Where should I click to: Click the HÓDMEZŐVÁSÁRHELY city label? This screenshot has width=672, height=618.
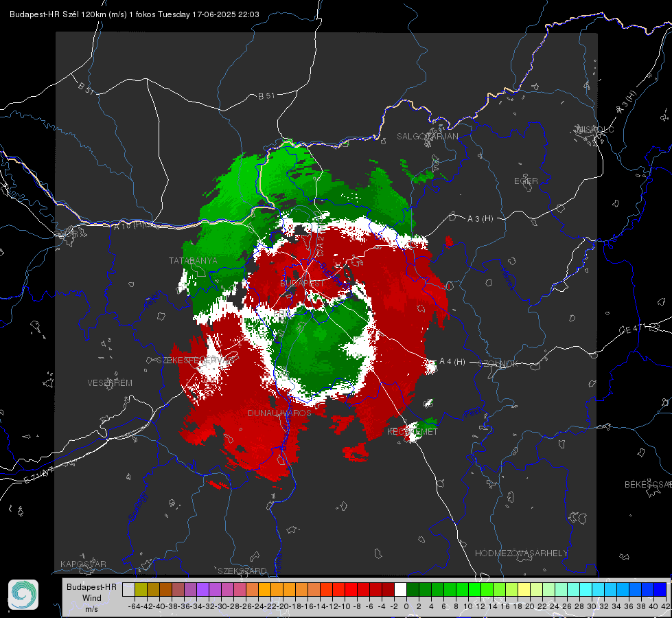[x=521, y=553]
